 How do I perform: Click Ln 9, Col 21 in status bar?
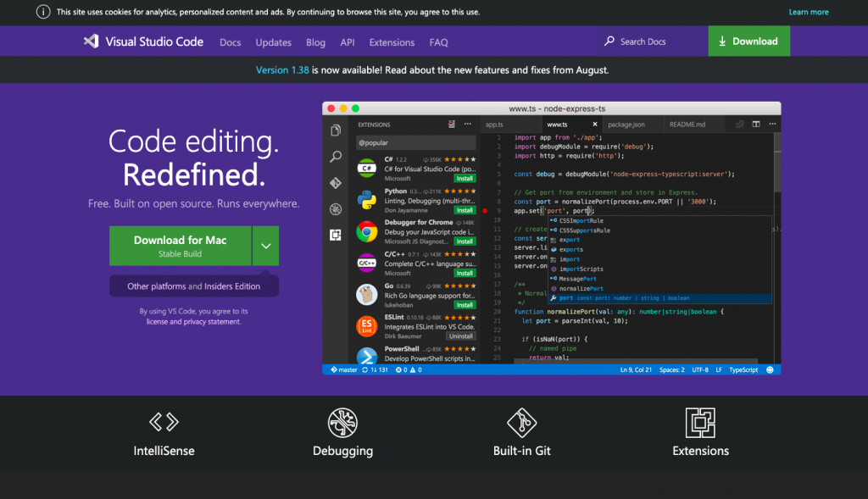coord(636,369)
